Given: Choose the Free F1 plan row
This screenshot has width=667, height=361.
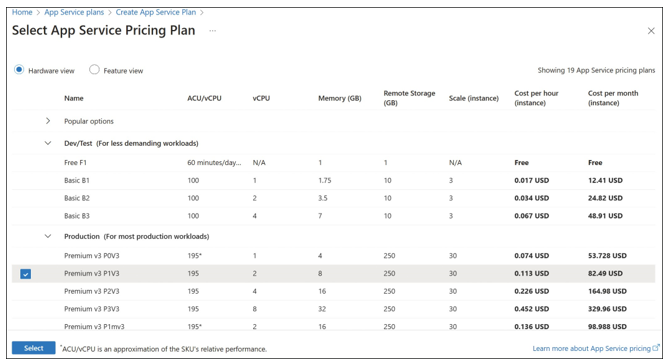Looking at the screenshot, I should point(334,162).
